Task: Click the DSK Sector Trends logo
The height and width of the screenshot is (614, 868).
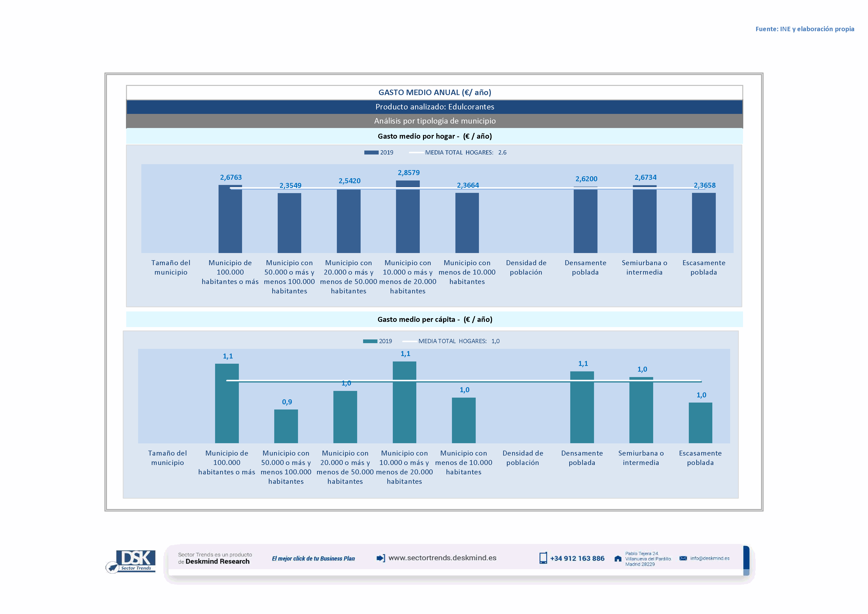Action: (x=131, y=561)
